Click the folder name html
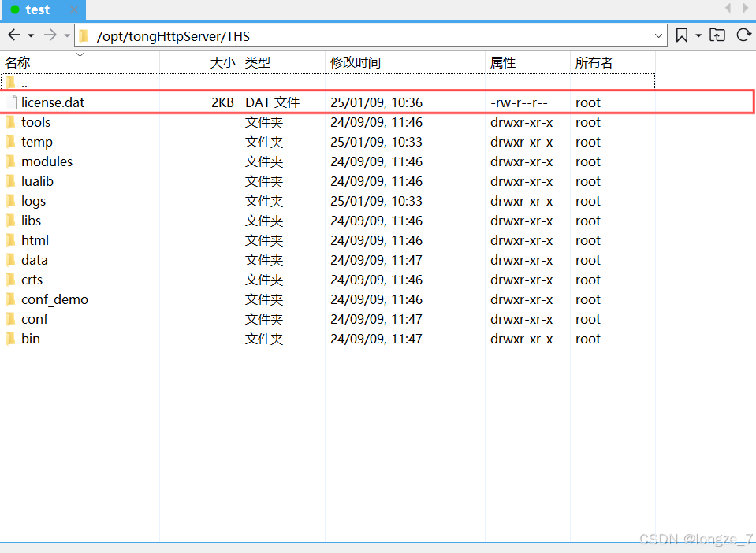Screen dimensions: 756x553 [35, 240]
